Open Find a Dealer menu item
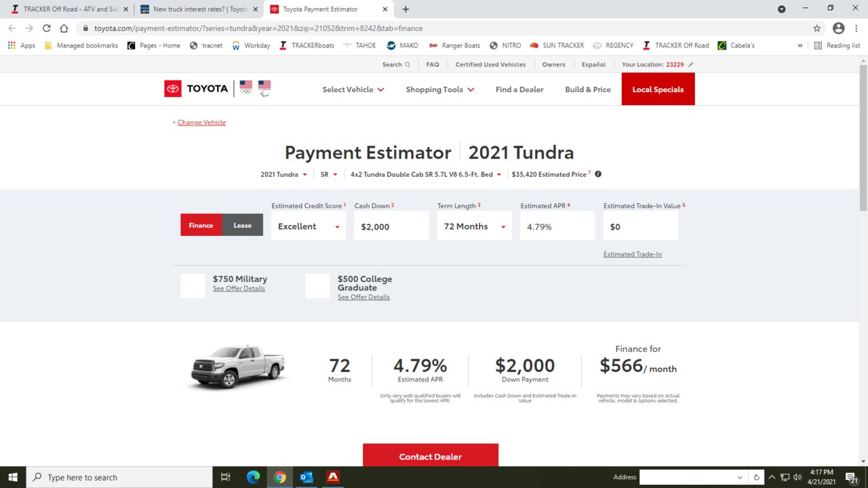 click(x=519, y=89)
